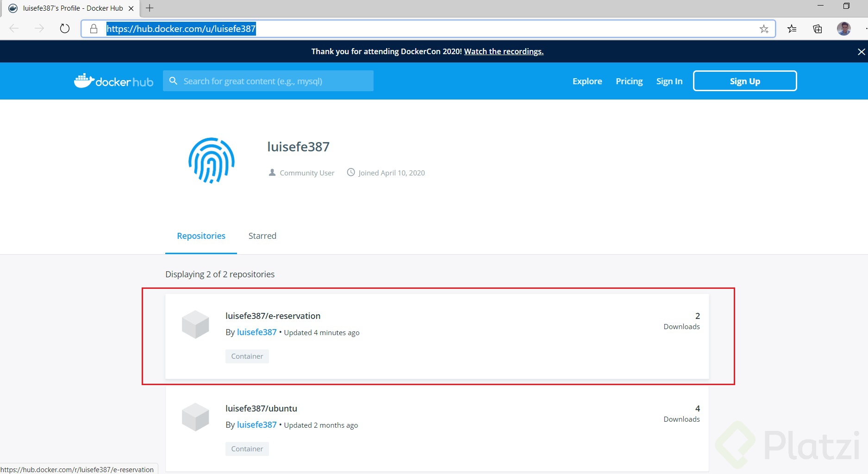Image resolution: width=868 pixels, height=474 pixels.
Task: Click the e-reservation repository cube icon
Action: (x=195, y=324)
